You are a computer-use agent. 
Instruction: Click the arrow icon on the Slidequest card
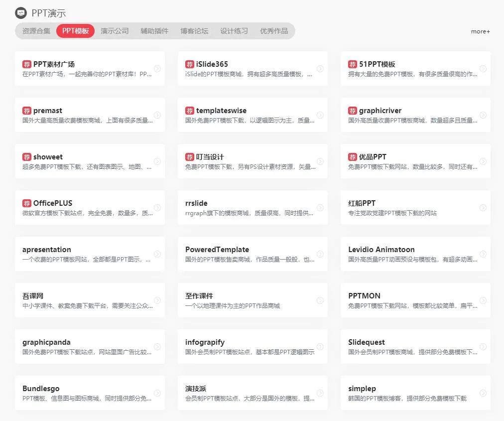[483, 346]
